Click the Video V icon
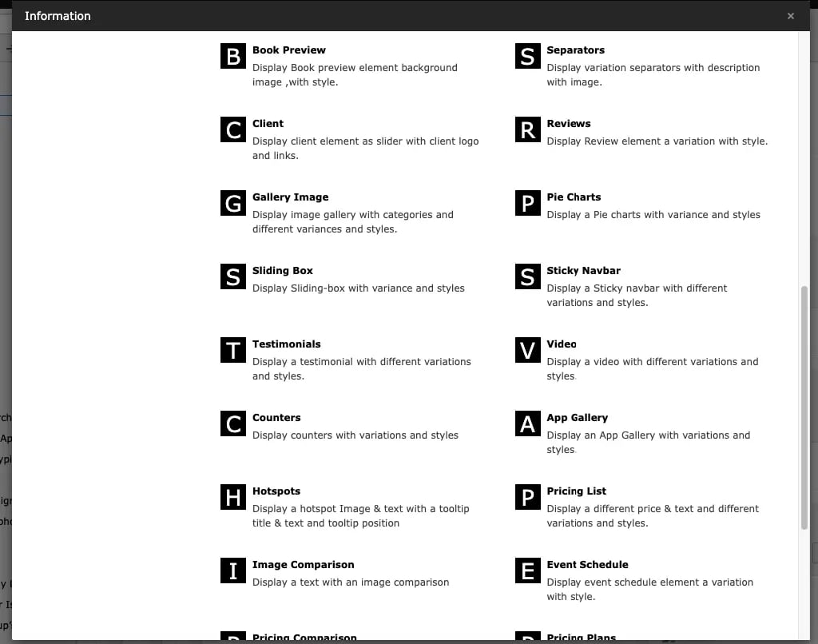The height and width of the screenshot is (644, 818). tap(527, 350)
